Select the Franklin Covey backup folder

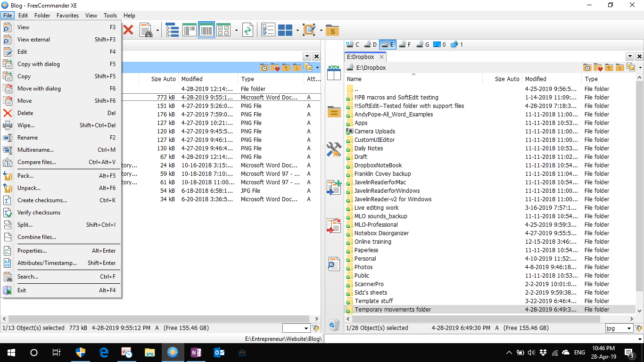coord(490,174)
